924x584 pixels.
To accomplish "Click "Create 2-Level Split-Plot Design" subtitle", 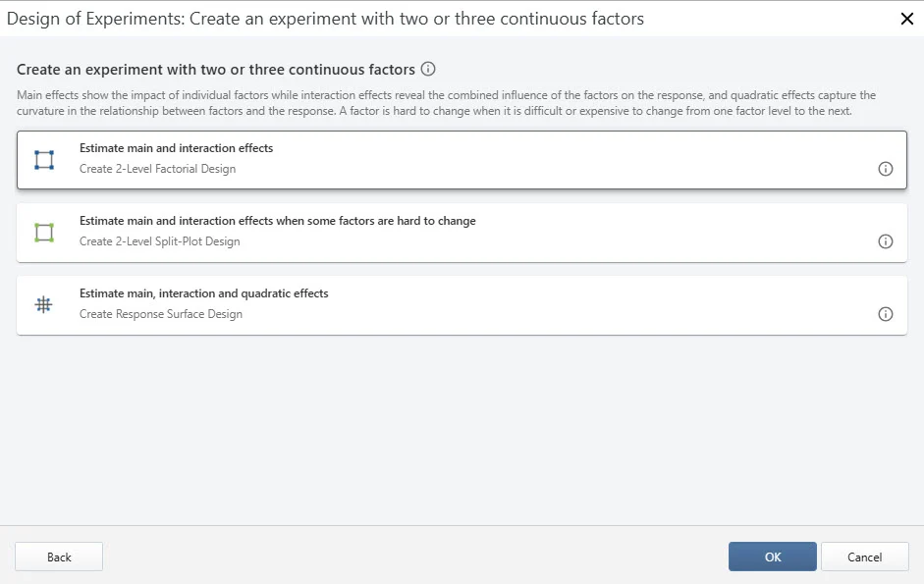I will [159, 241].
